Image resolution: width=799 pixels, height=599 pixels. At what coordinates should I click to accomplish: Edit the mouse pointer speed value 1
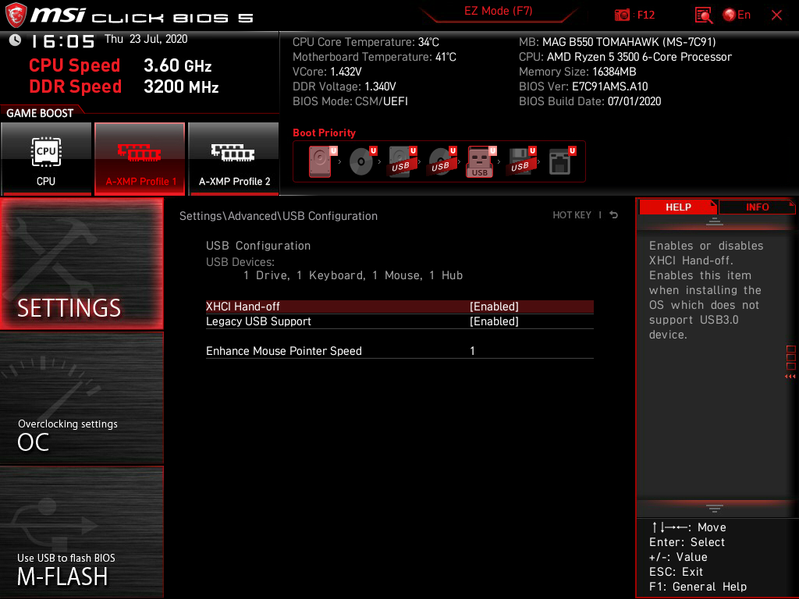[x=472, y=351]
